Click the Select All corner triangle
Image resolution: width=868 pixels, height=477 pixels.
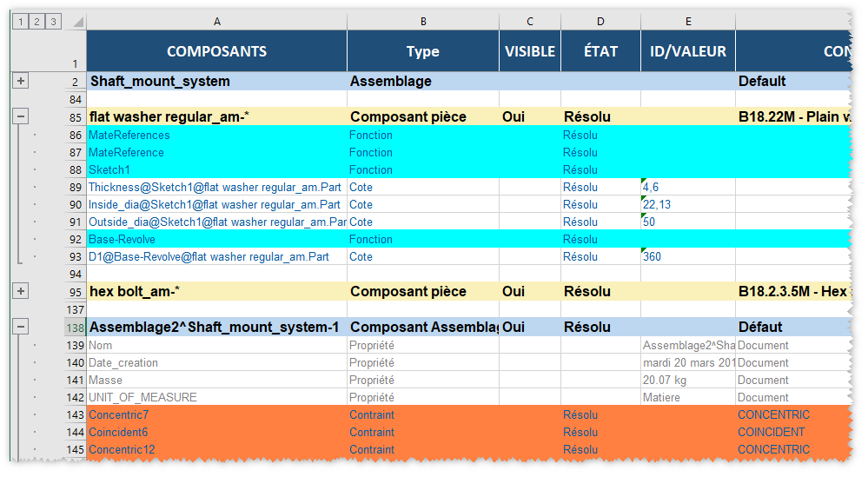point(76,22)
